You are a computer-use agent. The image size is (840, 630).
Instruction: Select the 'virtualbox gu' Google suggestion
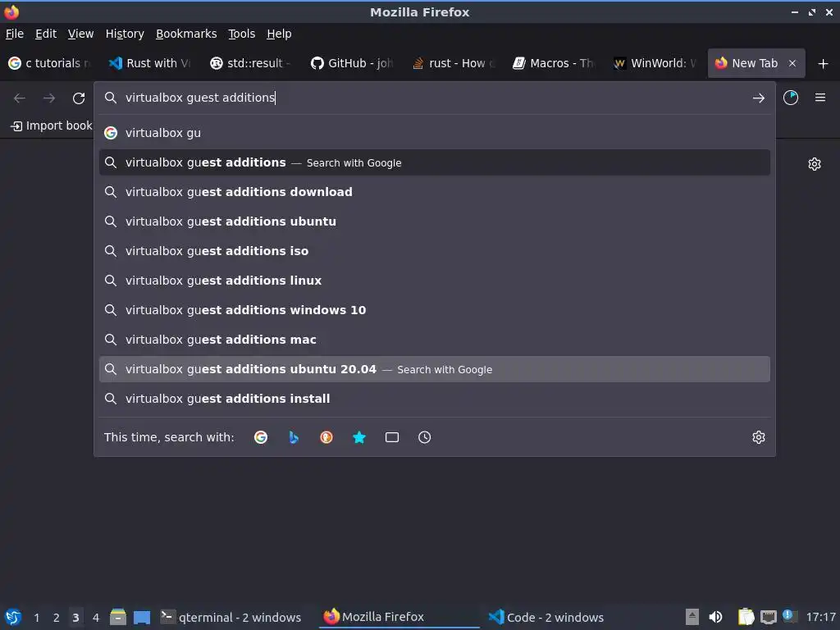click(x=435, y=133)
